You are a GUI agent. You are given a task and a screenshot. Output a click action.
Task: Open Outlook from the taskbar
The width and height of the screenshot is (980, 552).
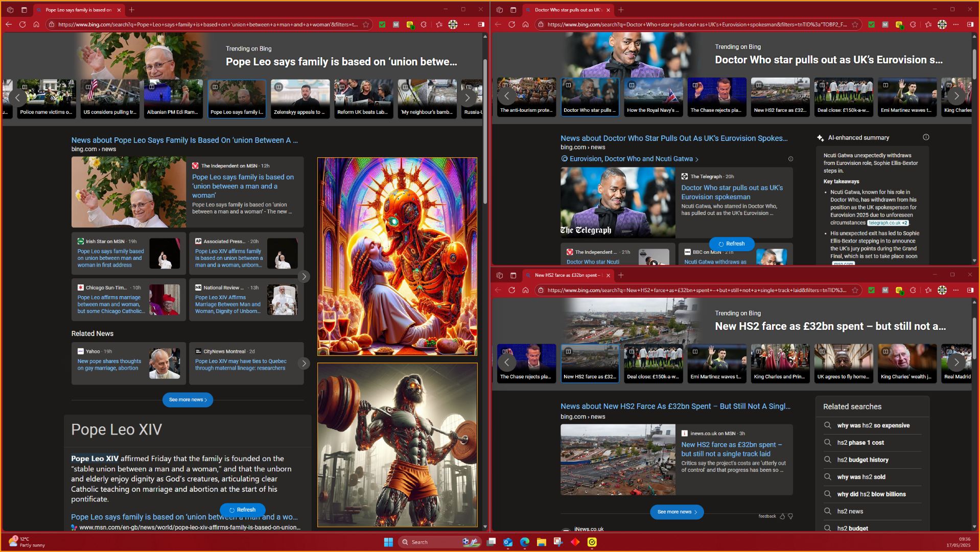[508, 542]
